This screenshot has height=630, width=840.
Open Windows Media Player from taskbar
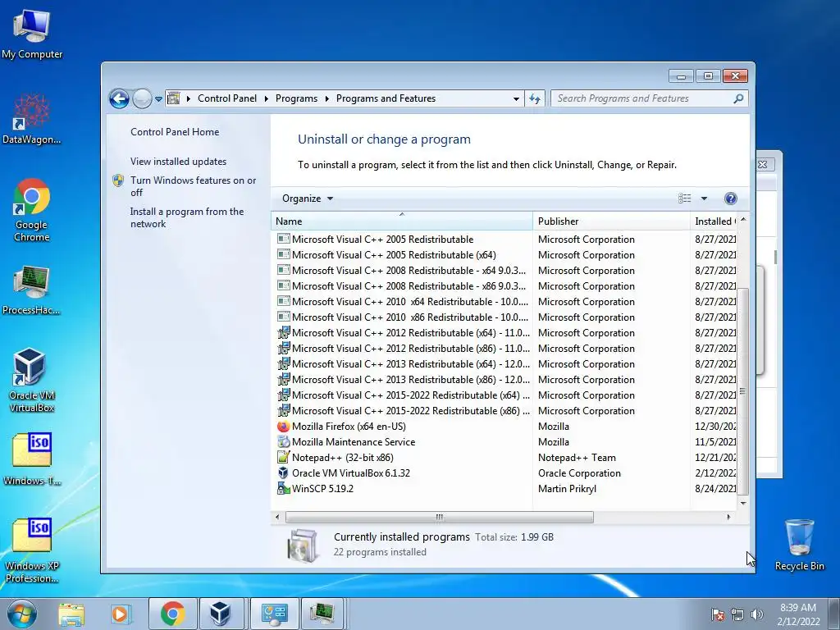[121, 614]
